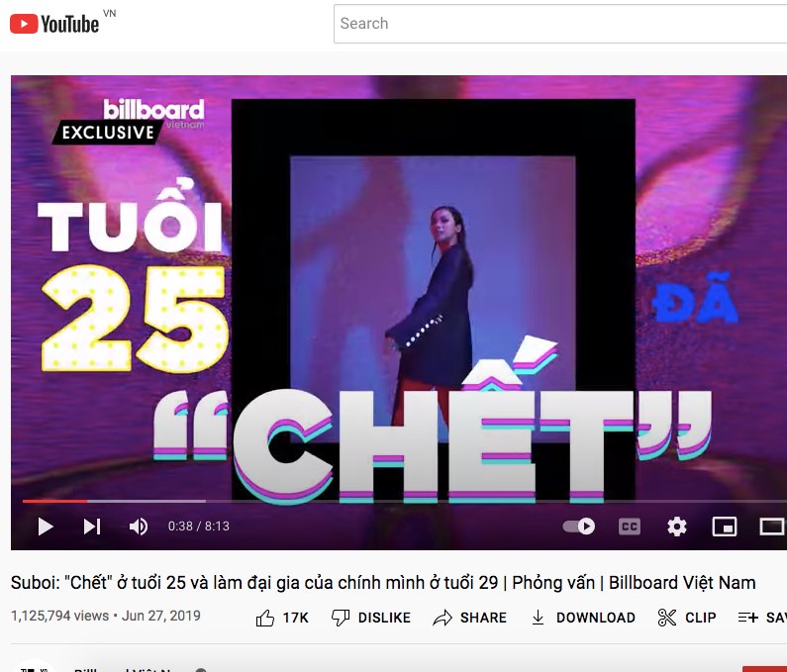Toggle closed captions CC button
Screen dimensions: 787x672
pos(630,527)
